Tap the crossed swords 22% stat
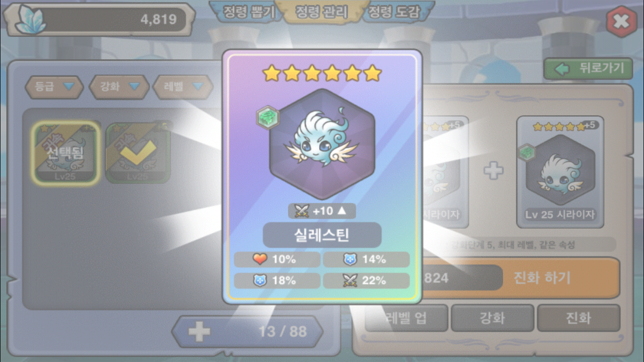 pos(366,281)
